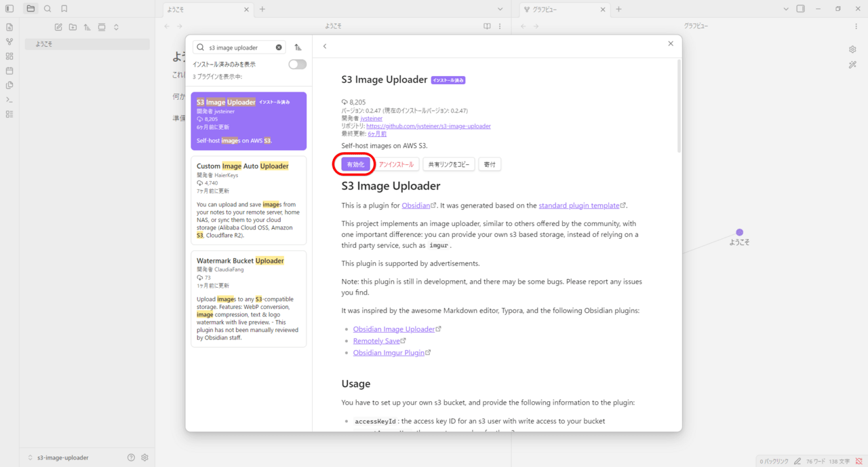The width and height of the screenshot is (868, 467).
Task: Open the file explorer folder icon tab
Action: coord(31,9)
